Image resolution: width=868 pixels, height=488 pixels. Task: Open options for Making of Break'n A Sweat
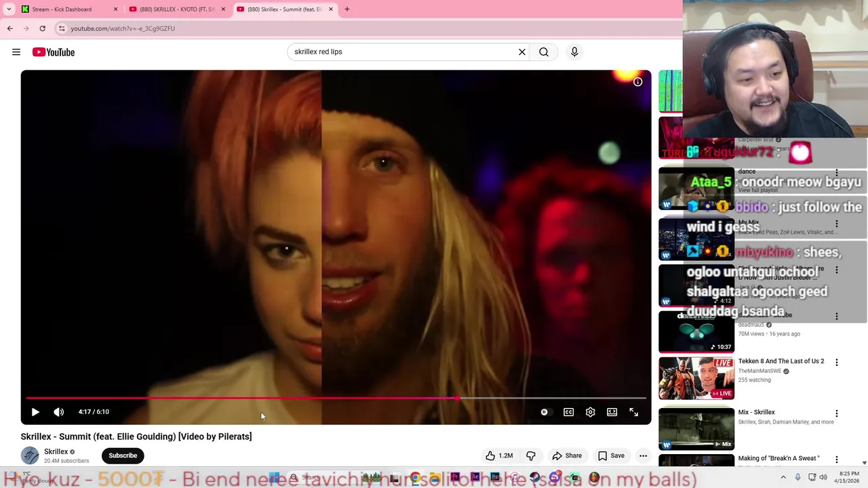tap(836, 460)
